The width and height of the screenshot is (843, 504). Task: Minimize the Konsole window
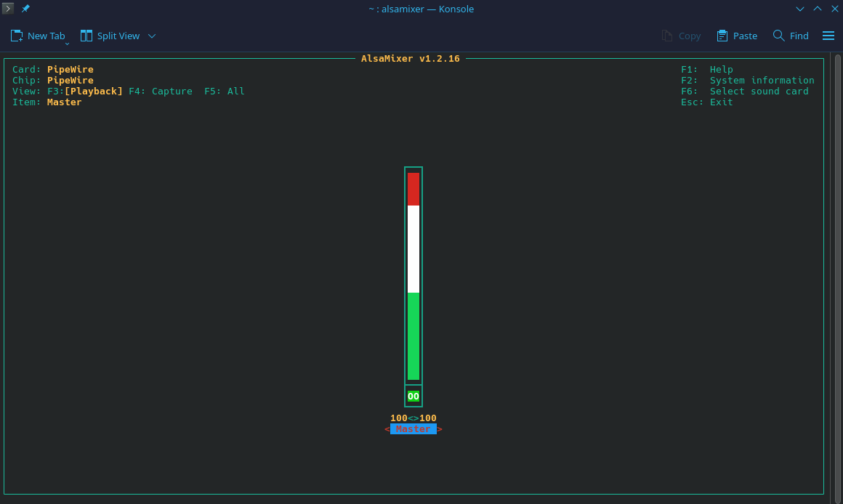tap(800, 9)
